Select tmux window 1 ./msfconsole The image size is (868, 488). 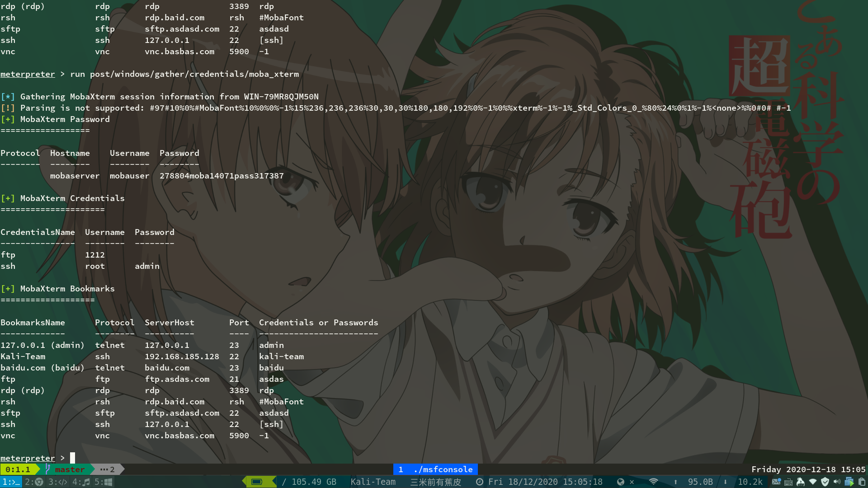[436, 469]
